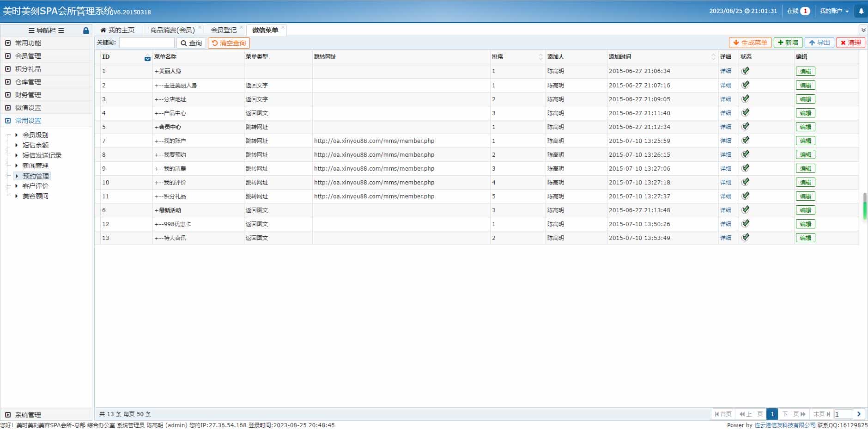Switch to the 商品消费(会员) tab
868x430 pixels.
[172, 30]
